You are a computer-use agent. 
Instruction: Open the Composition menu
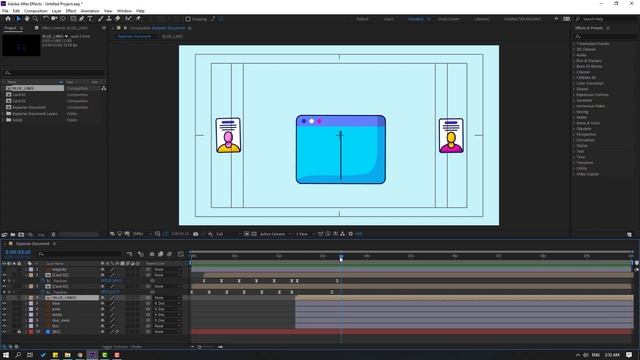click(36, 11)
